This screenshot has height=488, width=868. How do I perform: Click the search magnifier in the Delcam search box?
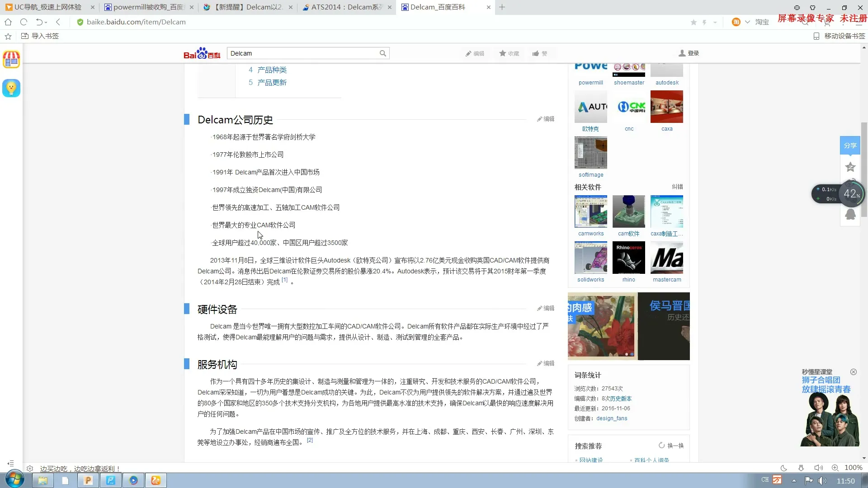pyautogui.click(x=382, y=53)
